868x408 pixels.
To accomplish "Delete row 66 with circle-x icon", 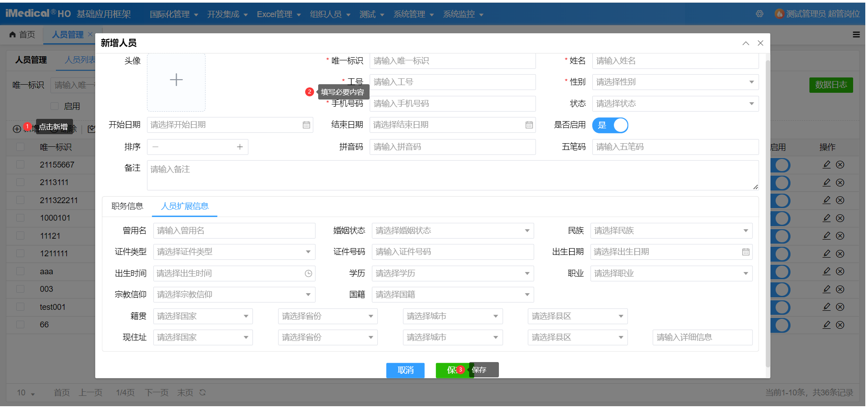I will pos(840,325).
